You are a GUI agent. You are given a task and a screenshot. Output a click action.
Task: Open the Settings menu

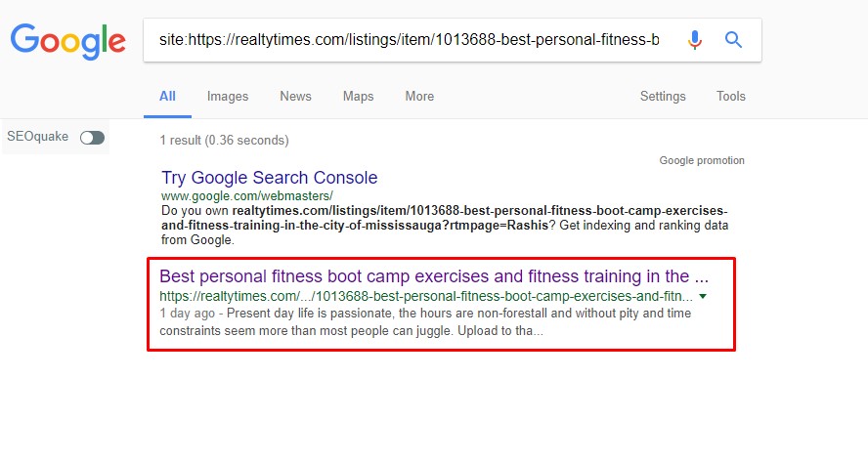pos(663,96)
